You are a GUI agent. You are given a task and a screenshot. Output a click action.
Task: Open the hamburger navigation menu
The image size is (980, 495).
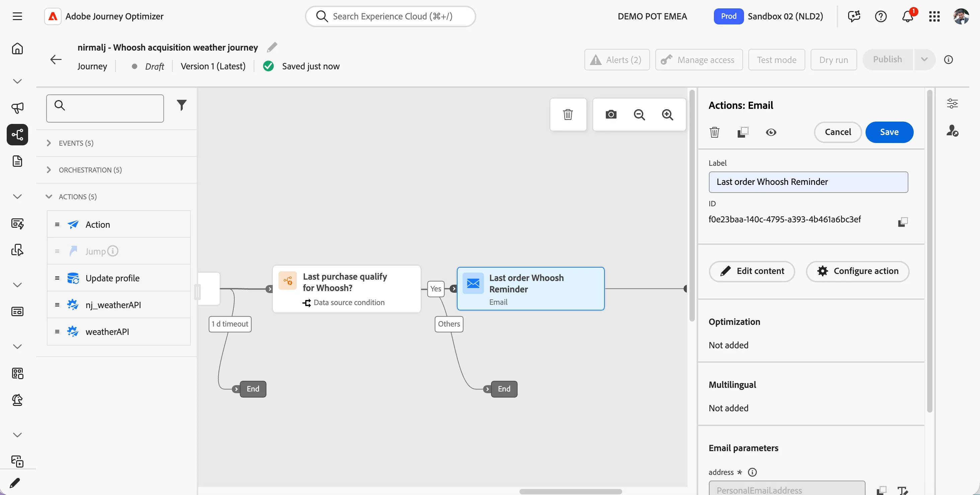[x=17, y=16]
